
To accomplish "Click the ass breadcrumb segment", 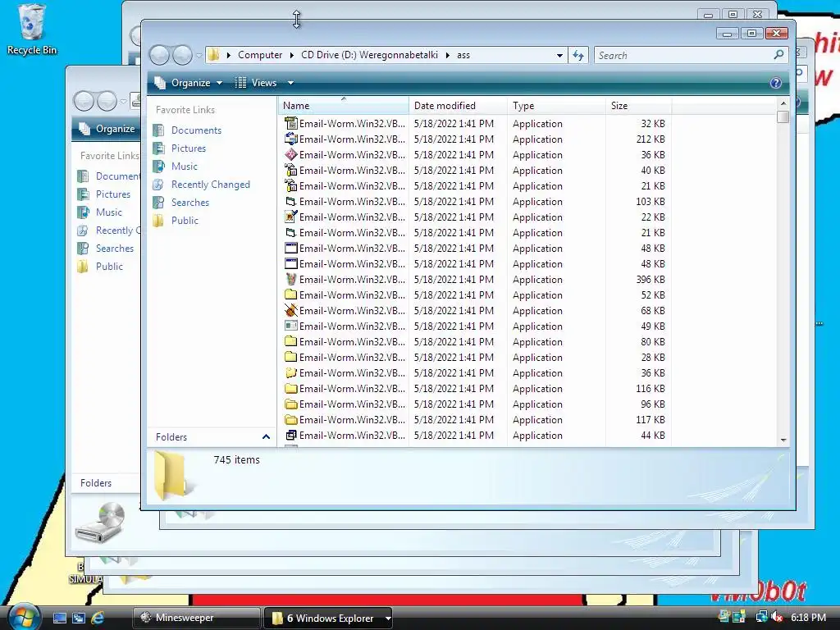I will coord(463,55).
